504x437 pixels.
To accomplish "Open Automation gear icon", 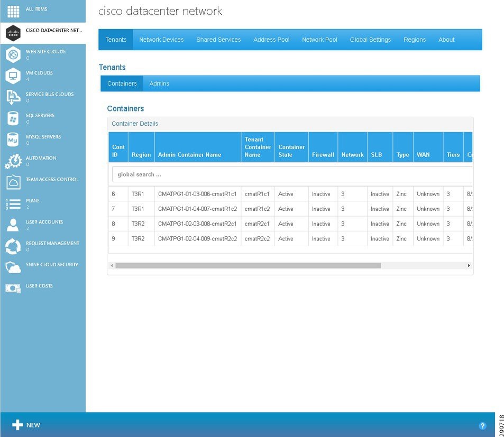I will pos(13,161).
